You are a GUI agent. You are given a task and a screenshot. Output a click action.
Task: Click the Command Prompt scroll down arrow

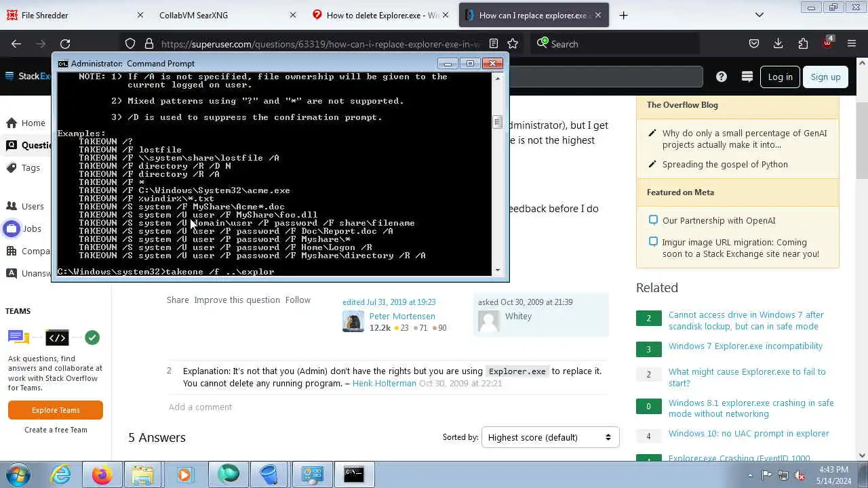click(497, 270)
